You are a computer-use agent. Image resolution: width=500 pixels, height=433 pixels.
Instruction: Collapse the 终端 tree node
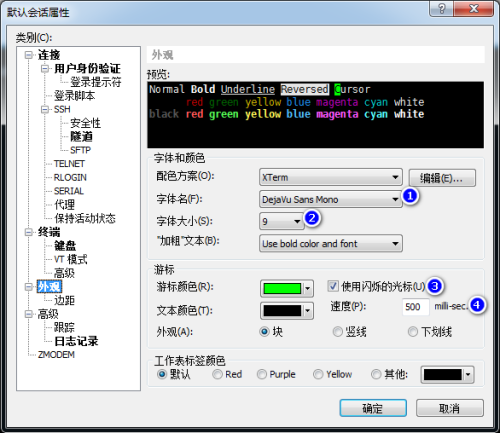29,232
